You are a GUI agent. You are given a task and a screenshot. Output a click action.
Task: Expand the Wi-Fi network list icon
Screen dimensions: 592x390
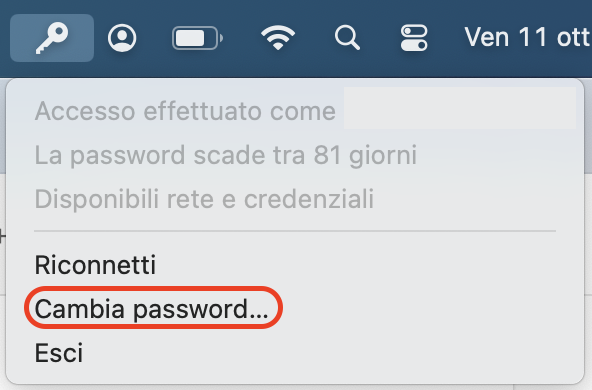point(278,38)
